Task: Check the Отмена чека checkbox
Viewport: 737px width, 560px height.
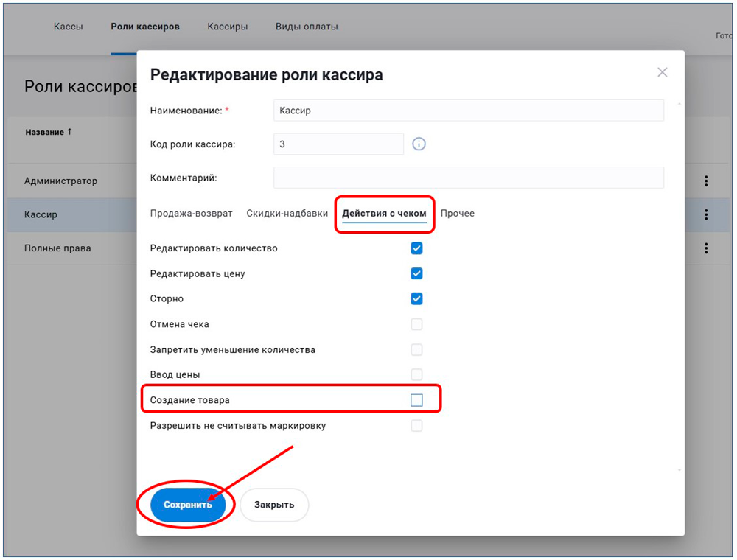Action: click(416, 324)
